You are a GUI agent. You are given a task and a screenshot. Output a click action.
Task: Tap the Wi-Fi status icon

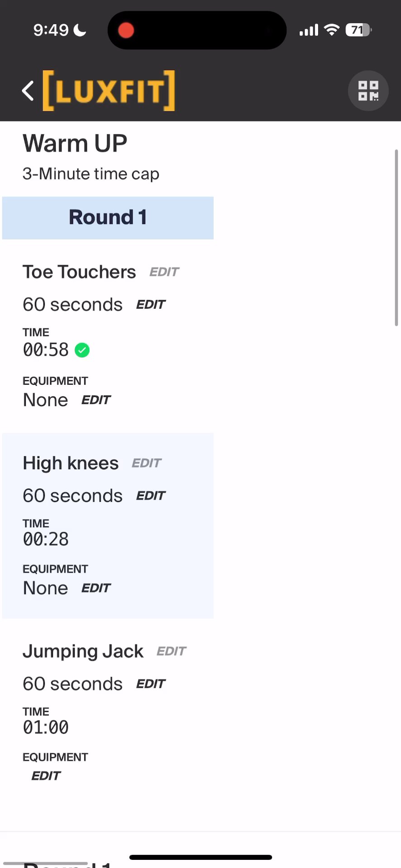332,30
